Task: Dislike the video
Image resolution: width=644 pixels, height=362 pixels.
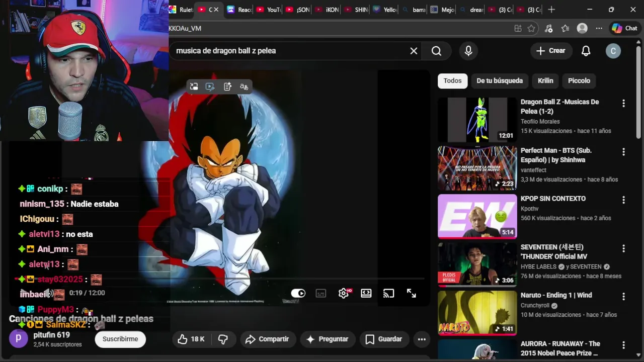Action: pyautogui.click(x=223, y=339)
